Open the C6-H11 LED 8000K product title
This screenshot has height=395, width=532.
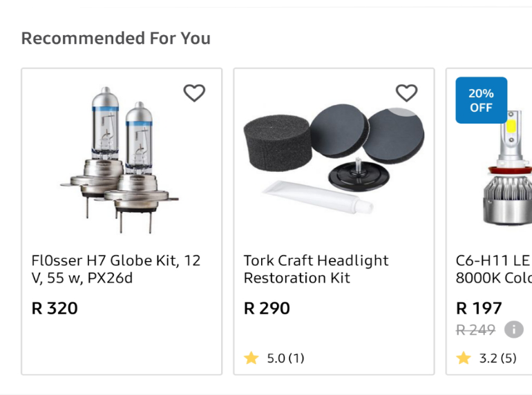[x=494, y=269]
